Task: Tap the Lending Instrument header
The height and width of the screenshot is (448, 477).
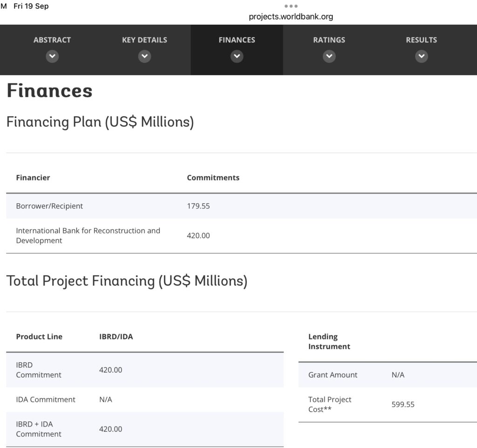Action: [329, 342]
